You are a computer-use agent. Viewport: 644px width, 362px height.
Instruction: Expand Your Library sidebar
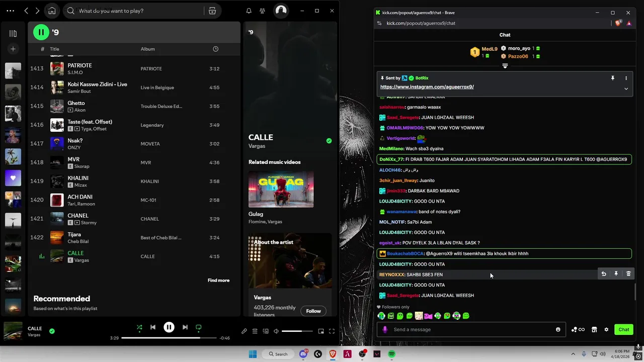point(13,33)
